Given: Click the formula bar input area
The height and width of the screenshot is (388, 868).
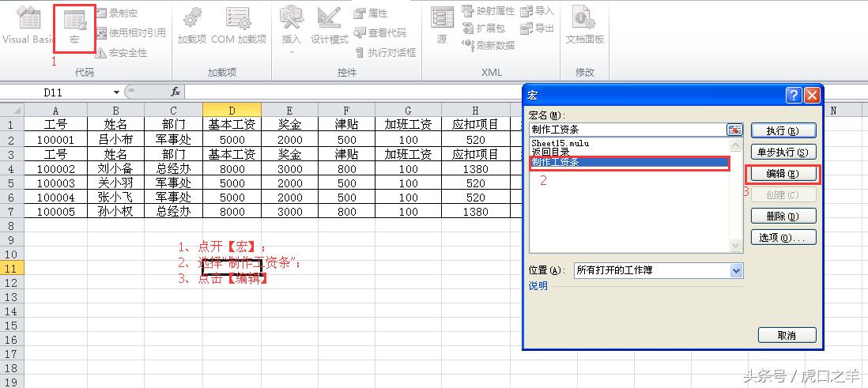Looking at the screenshot, I should [x=352, y=92].
